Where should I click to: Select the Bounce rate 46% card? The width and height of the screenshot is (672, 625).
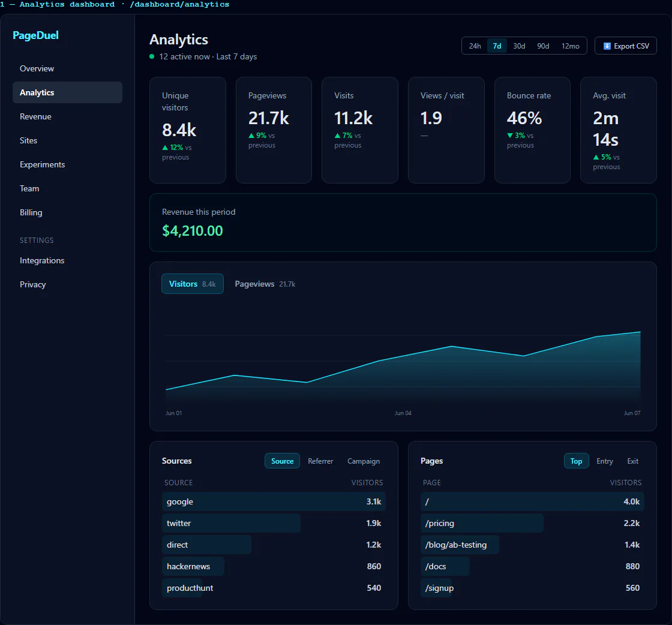click(532, 130)
